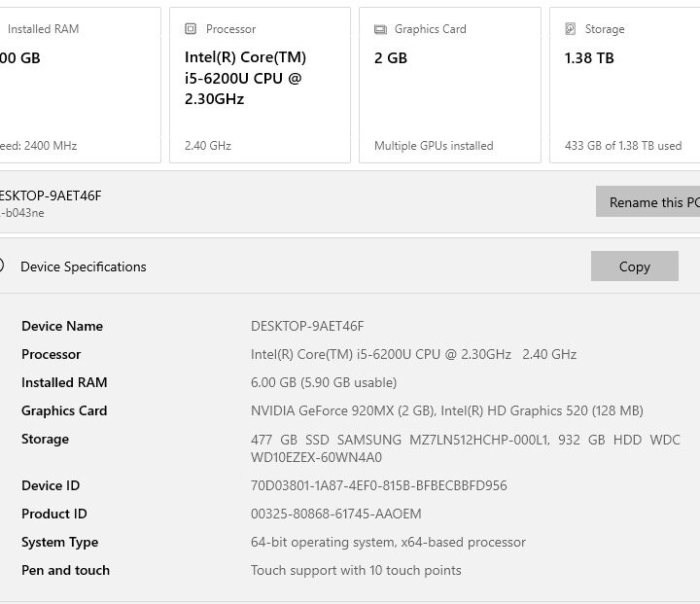Click the Graphics Card icon
The image size is (700, 604).
click(380, 29)
